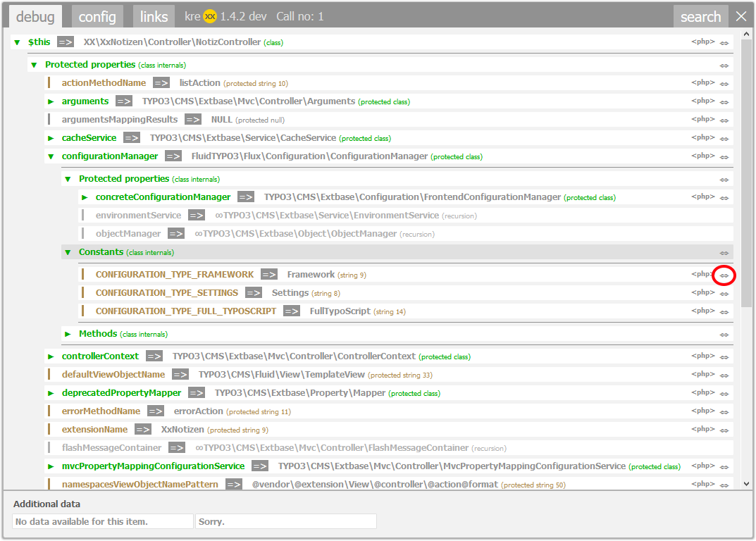Click the <php> icon on the $this row
This screenshot has width=756, height=541.
coord(702,42)
